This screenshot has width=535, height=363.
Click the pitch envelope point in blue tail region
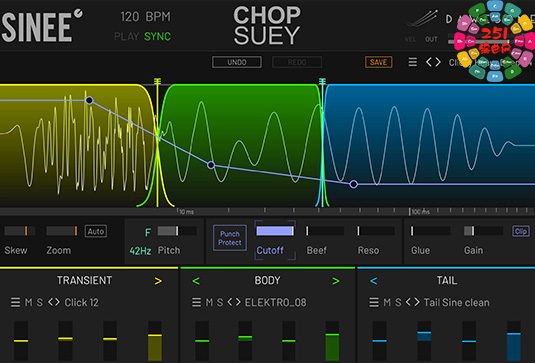[x=354, y=184]
